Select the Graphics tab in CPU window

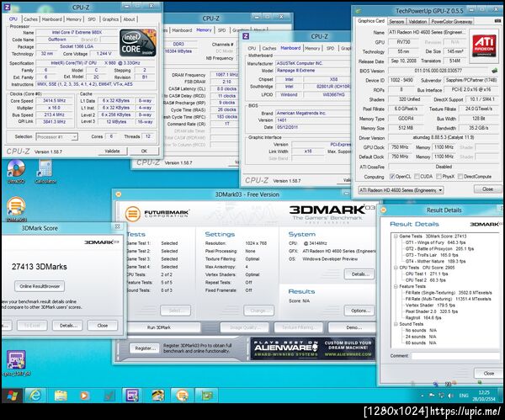(x=110, y=19)
